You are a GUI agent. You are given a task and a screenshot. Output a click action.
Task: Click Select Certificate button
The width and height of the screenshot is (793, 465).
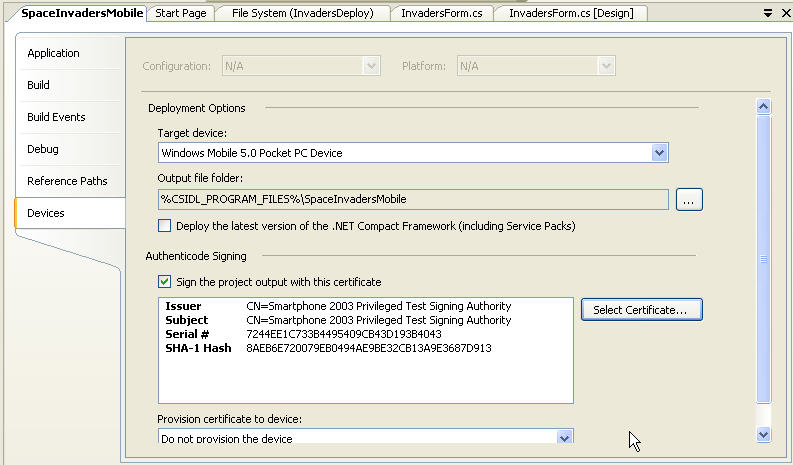pos(642,310)
